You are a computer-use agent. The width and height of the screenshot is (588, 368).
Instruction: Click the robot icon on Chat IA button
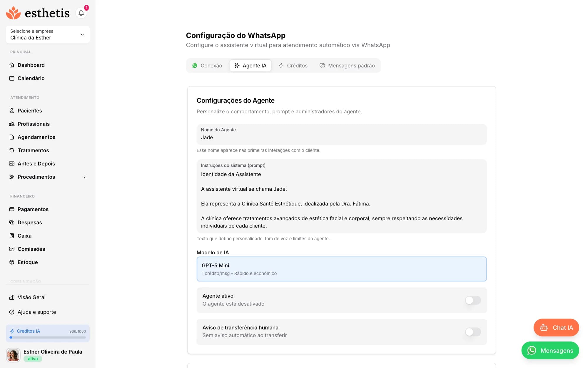tap(544, 328)
